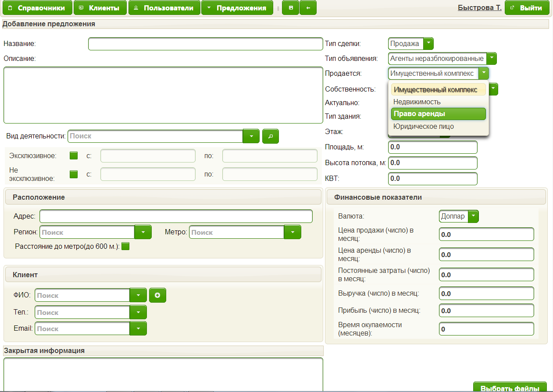553x392 pixels.
Task: Click the Название input field
Action: 206,44
